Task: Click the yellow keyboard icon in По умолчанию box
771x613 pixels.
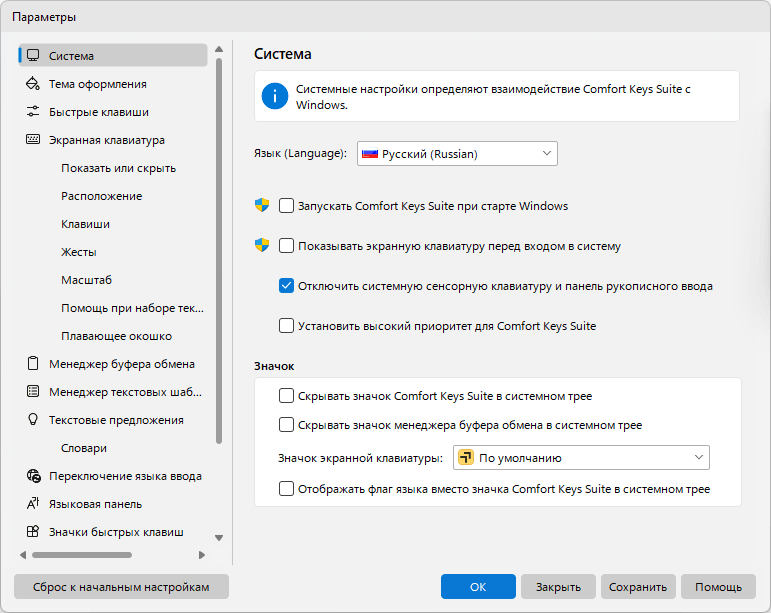Action: pyautogui.click(x=466, y=457)
